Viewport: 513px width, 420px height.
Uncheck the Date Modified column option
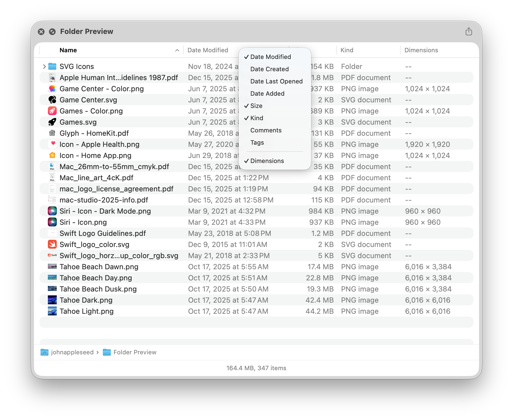[270, 57]
